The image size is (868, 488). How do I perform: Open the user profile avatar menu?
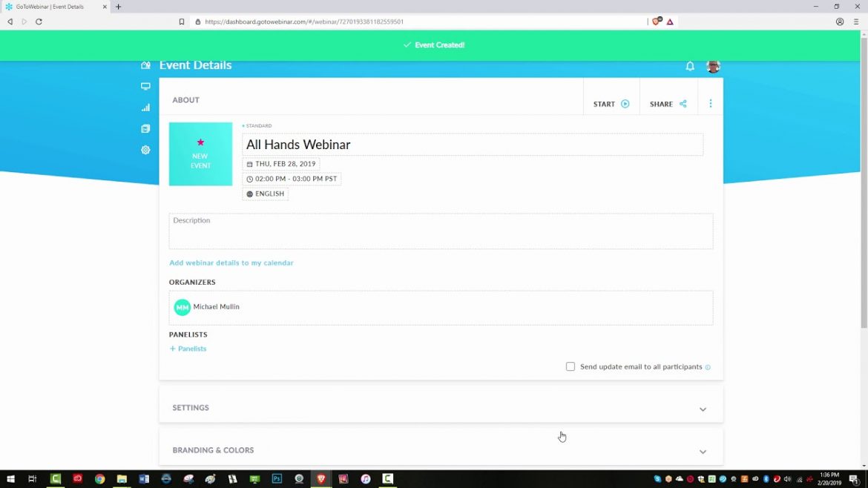[712, 66]
